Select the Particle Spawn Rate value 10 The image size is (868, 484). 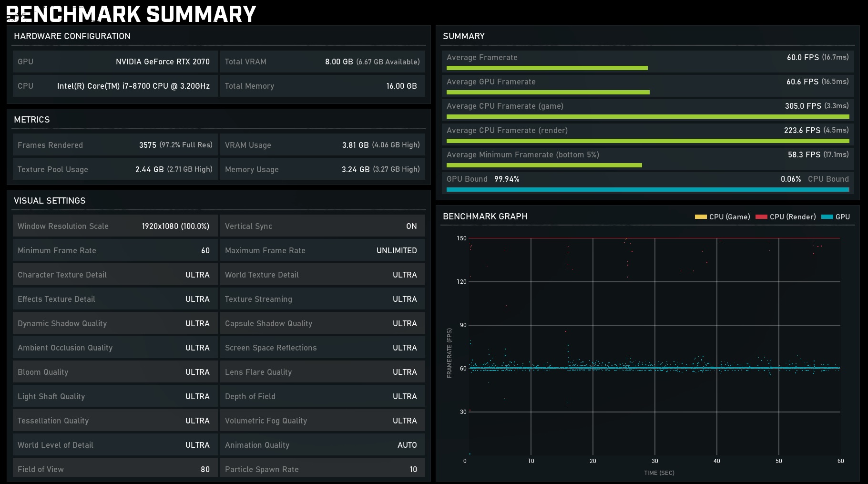[x=413, y=469]
